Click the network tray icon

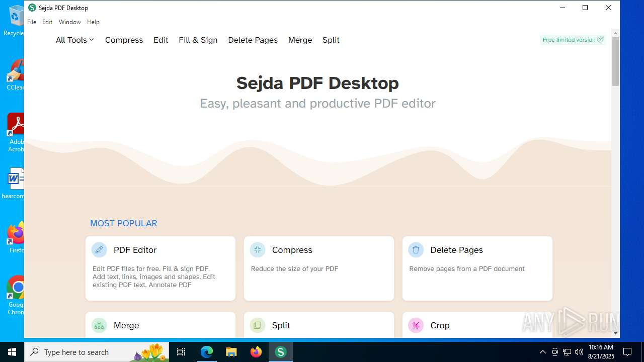567,352
